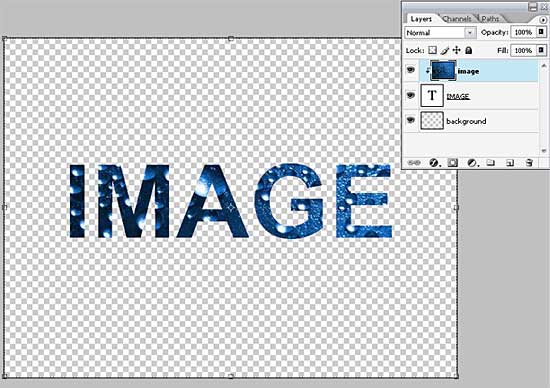Image resolution: width=550 pixels, height=388 pixels.
Task: Click the bottom-left corner transform handle
Action: click(4, 376)
